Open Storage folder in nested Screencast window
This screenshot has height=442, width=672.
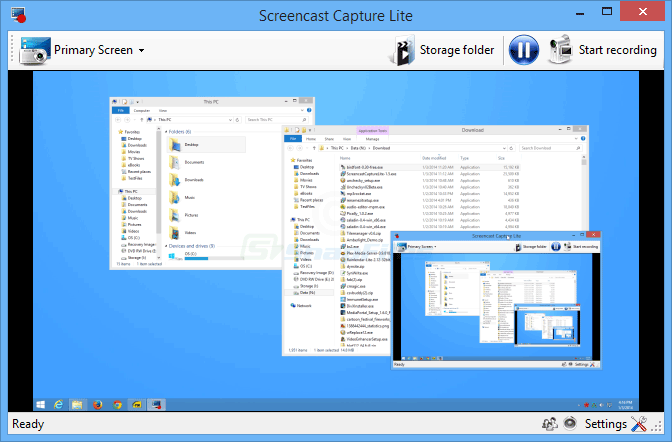click(x=531, y=247)
